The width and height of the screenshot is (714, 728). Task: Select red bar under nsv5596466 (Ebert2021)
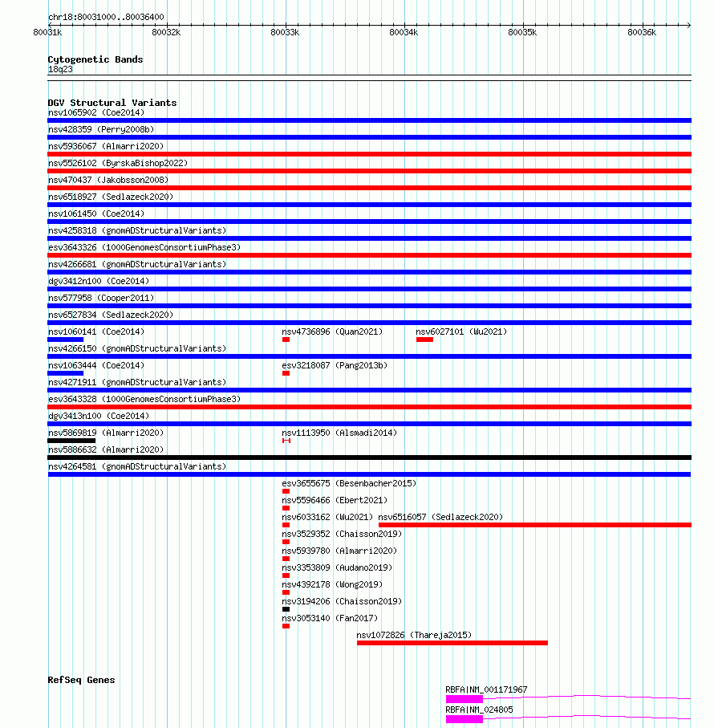(286, 508)
